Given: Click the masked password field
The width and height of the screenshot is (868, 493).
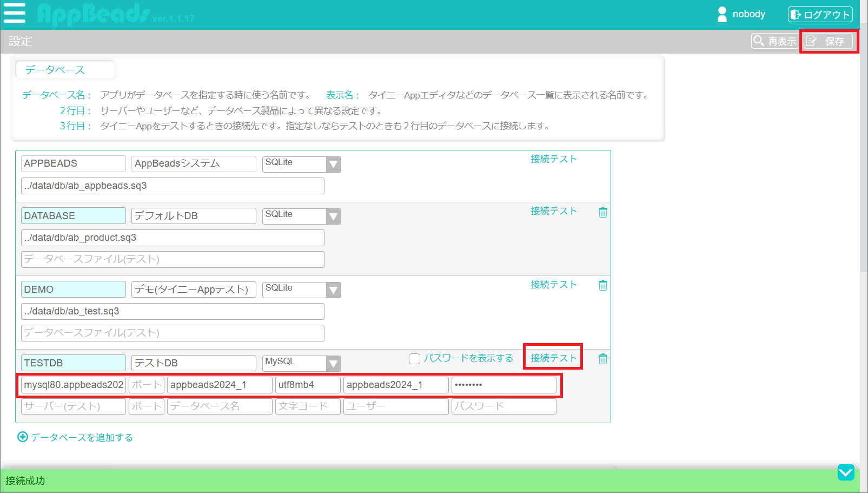Looking at the screenshot, I should pyautogui.click(x=504, y=385).
